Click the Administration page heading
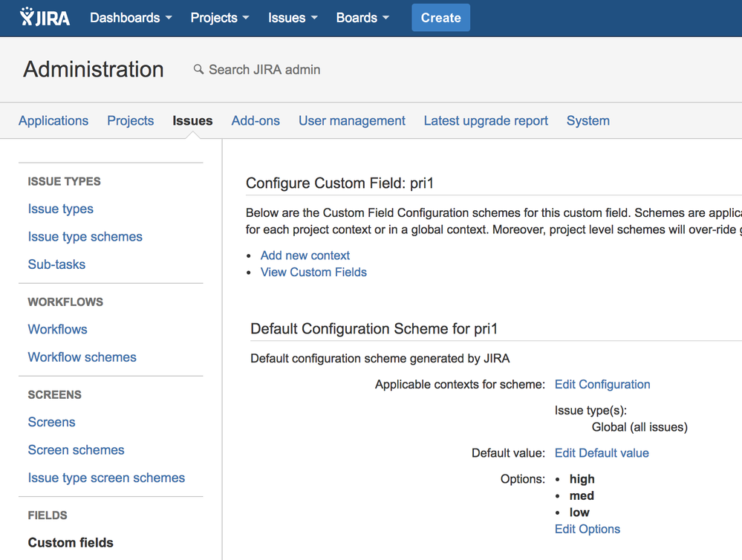 (x=94, y=69)
